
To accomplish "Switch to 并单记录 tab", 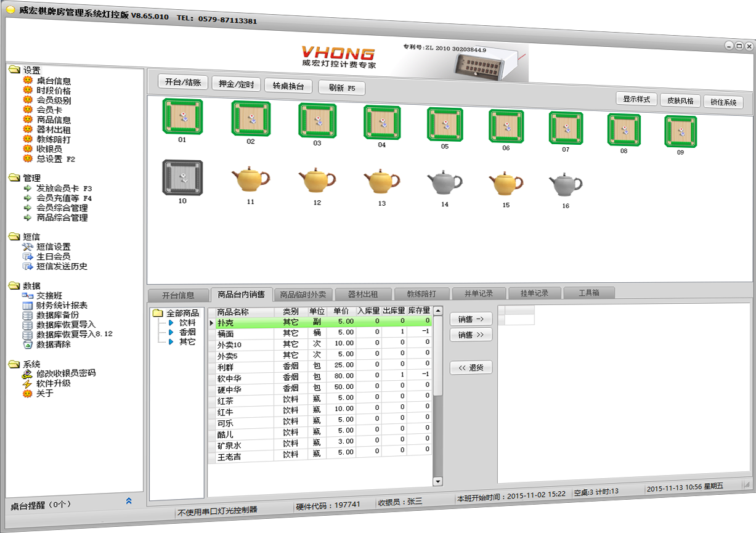I will click(478, 293).
